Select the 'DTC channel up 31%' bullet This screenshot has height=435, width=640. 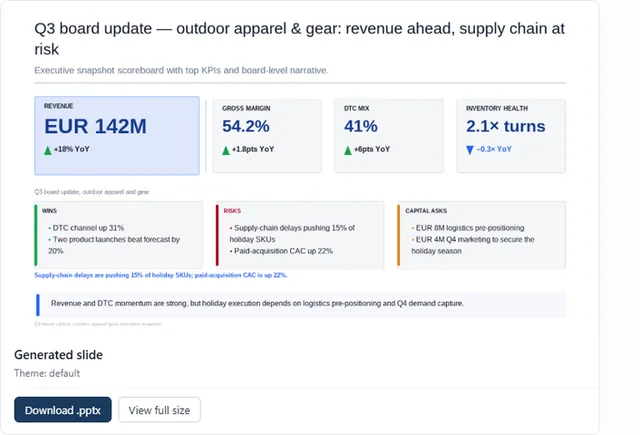point(86,228)
